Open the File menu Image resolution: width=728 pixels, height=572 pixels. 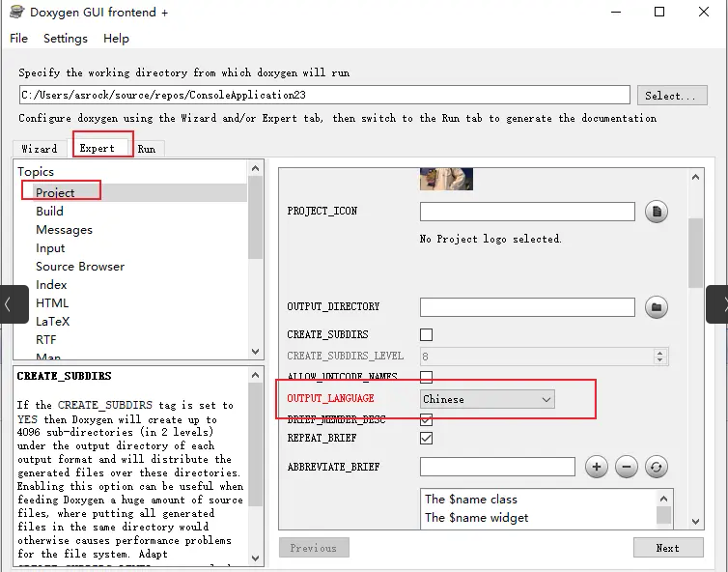coord(18,38)
